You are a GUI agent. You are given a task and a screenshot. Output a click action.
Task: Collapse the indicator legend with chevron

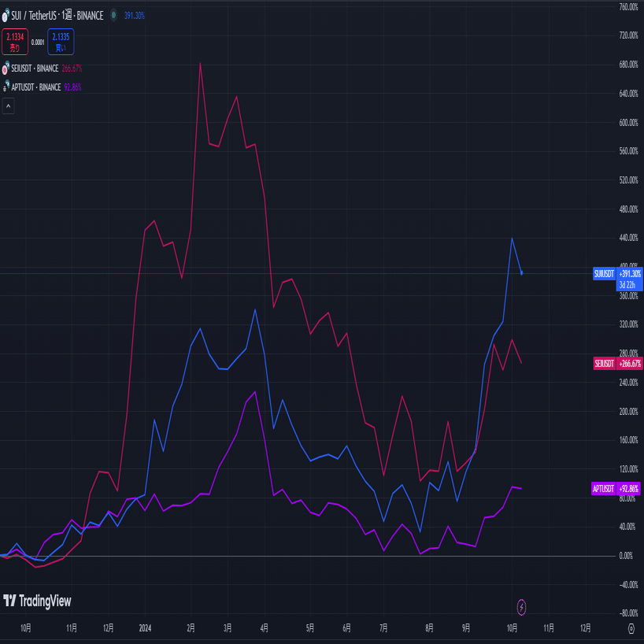tap(8, 106)
